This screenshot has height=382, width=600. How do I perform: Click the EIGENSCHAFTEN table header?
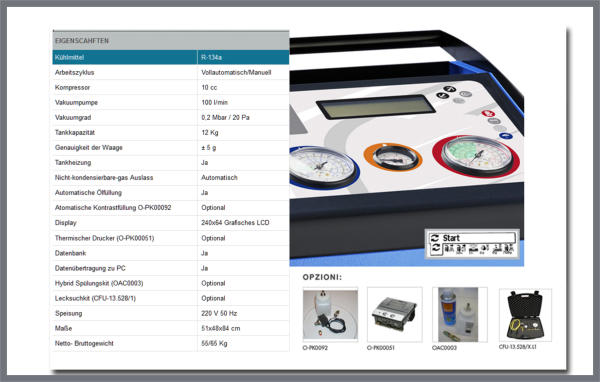coord(171,41)
